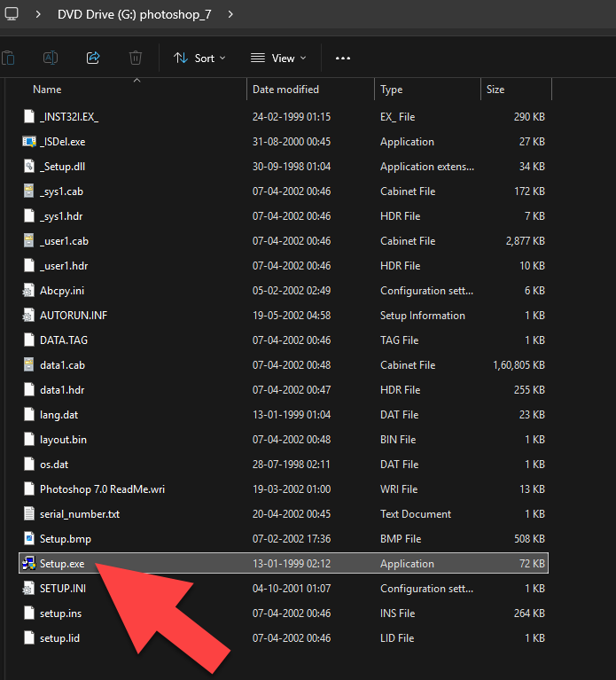The width and height of the screenshot is (616, 680).
Task: Click the setup.ins file icon
Action: (x=29, y=614)
